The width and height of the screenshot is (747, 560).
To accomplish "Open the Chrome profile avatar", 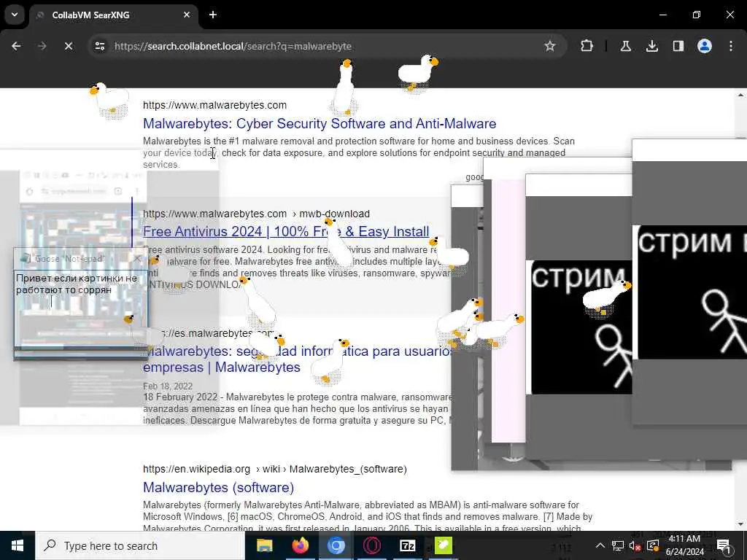I will point(705,46).
